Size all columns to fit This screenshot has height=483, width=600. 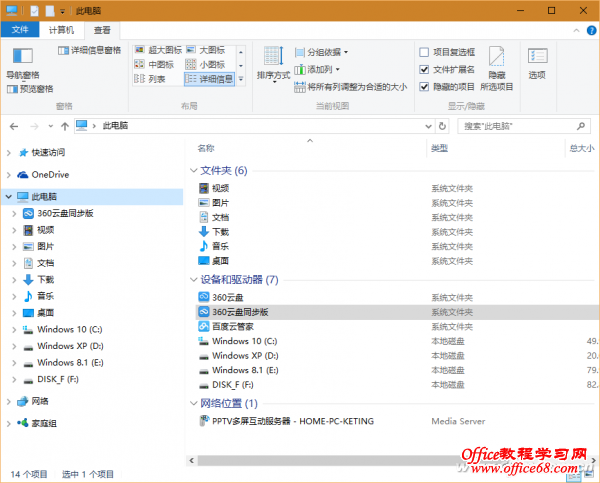(350, 87)
